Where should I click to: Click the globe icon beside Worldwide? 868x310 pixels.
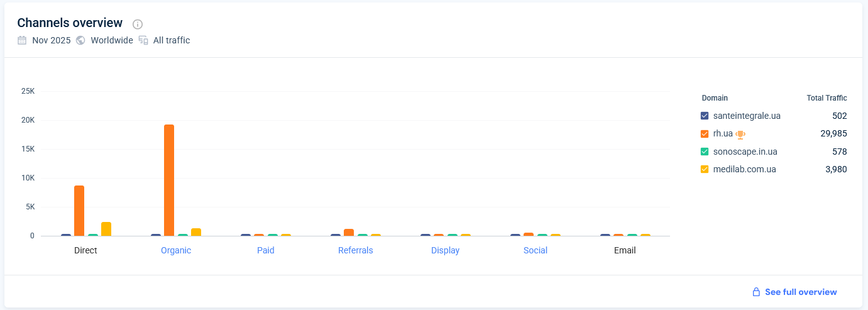(80, 40)
